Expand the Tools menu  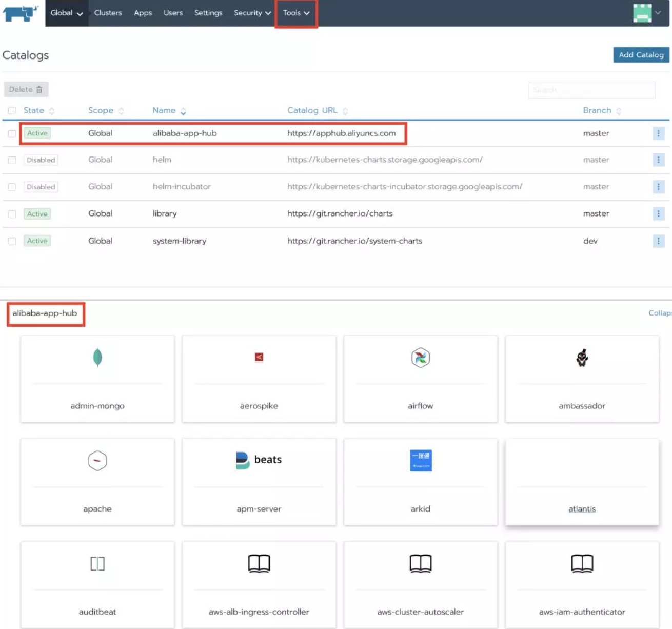(296, 13)
